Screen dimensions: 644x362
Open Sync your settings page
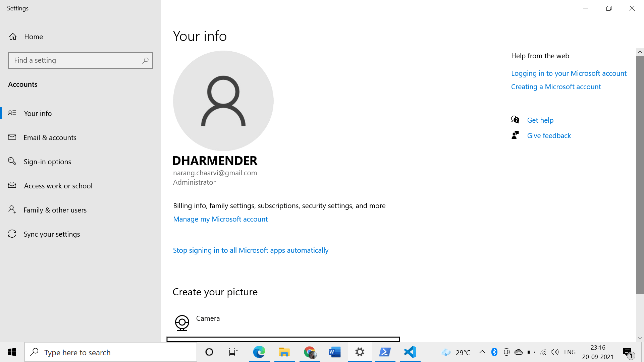pos(52,234)
